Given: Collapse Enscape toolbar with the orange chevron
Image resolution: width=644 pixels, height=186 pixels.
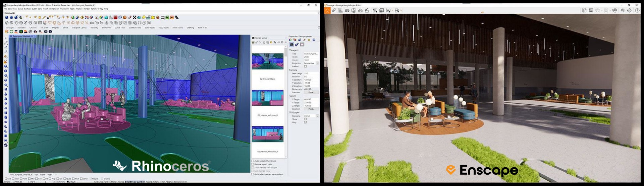Looking at the screenshot, I should click(x=482, y=13).
